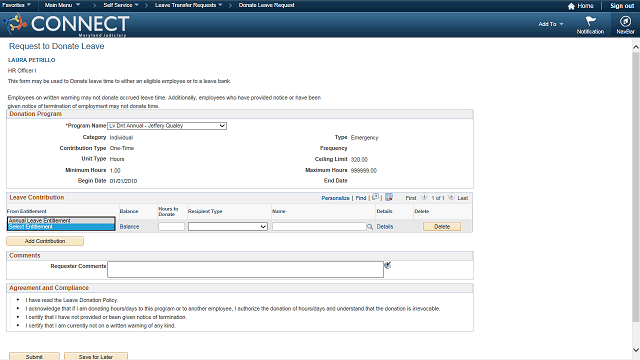640x360 pixels.
Task: Click the Details link in row
Action: (384, 227)
